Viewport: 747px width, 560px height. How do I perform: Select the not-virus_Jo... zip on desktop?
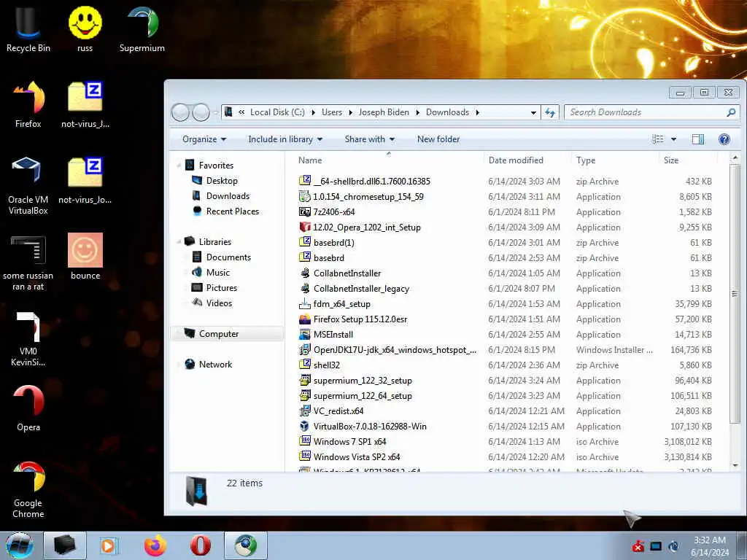[x=85, y=181]
